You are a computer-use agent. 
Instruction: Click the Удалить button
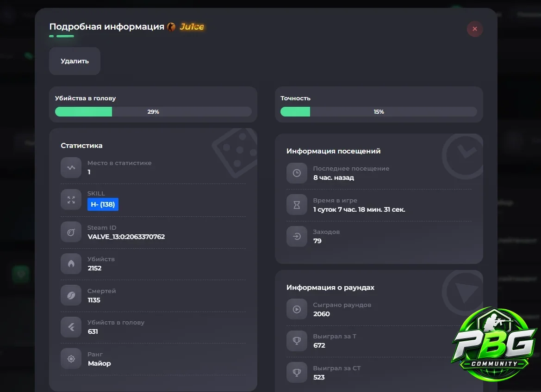click(x=75, y=61)
